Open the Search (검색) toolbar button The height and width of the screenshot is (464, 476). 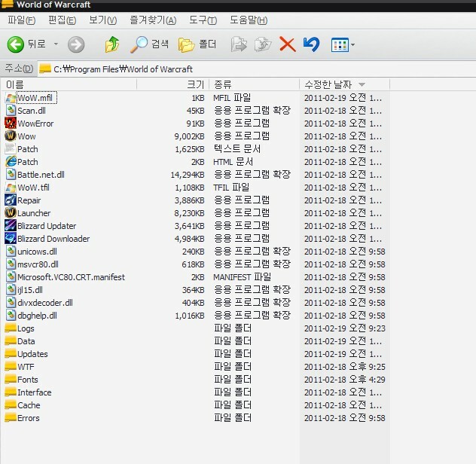coord(149,44)
